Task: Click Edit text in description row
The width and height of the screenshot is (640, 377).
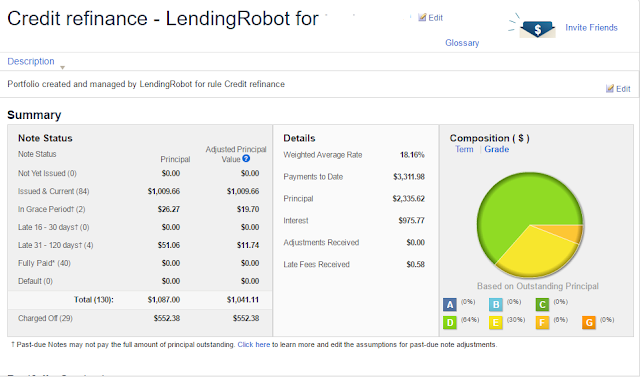Action: pyautogui.click(x=623, y=89)
